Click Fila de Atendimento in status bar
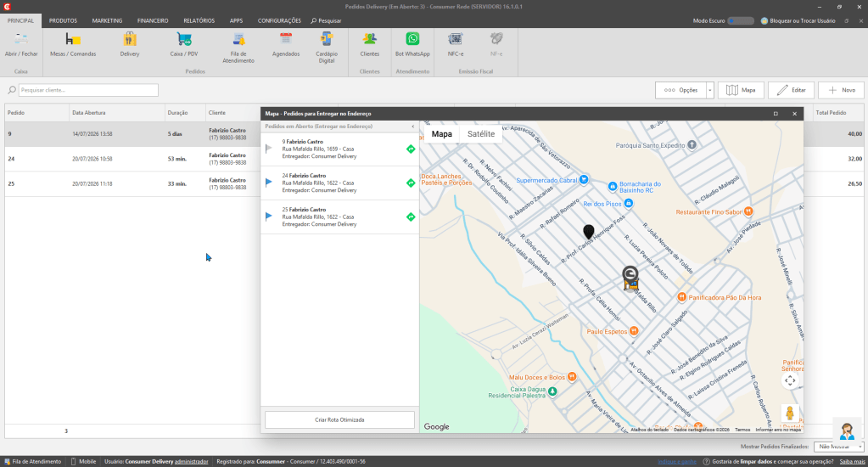Viewport: 868px width, 467px height. click(x=32, y=461)
